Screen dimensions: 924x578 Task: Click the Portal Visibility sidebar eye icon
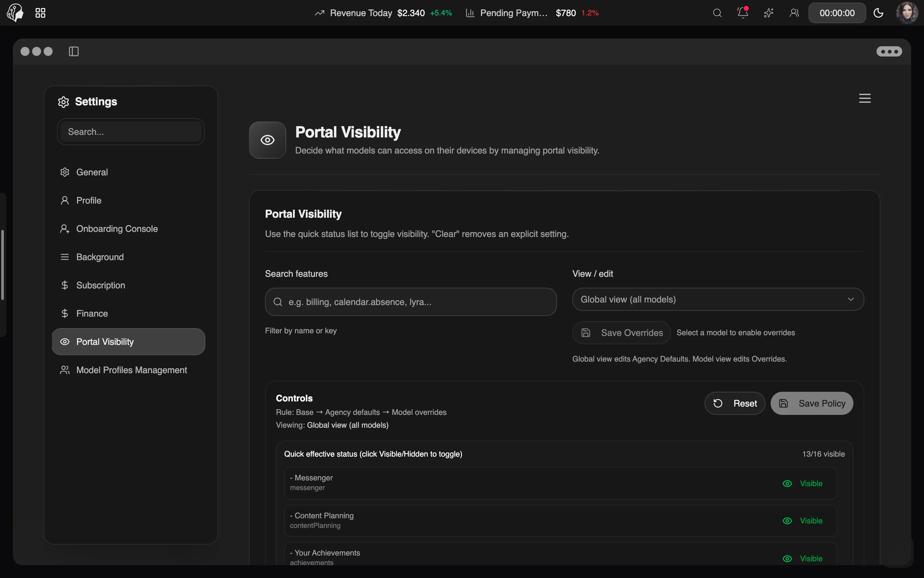(65, 342)
